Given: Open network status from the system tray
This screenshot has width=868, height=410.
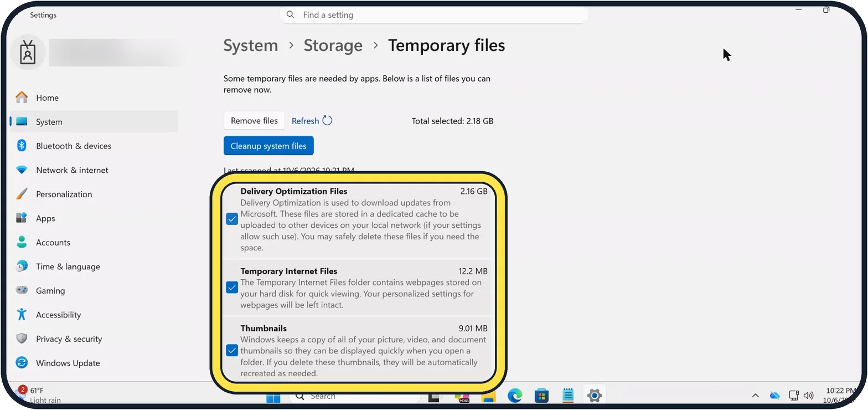Looking at the screenshot, I should 793,396.
